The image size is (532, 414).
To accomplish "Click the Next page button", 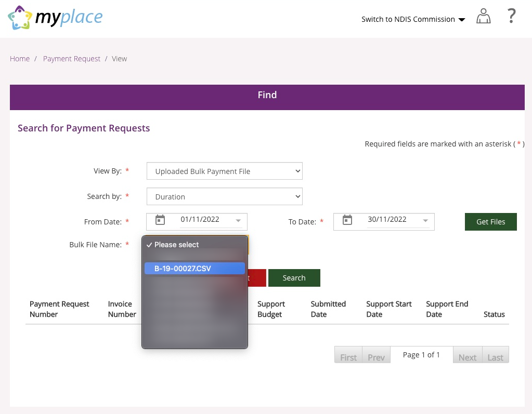I will point(468,357).
